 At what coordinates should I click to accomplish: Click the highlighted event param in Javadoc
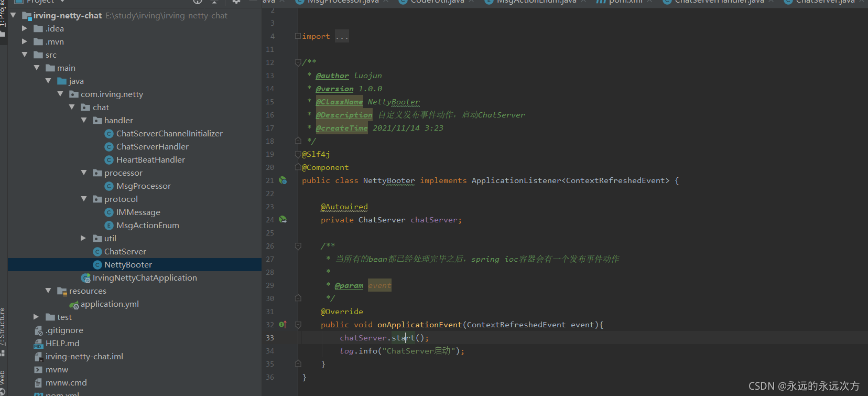point(379,285)
